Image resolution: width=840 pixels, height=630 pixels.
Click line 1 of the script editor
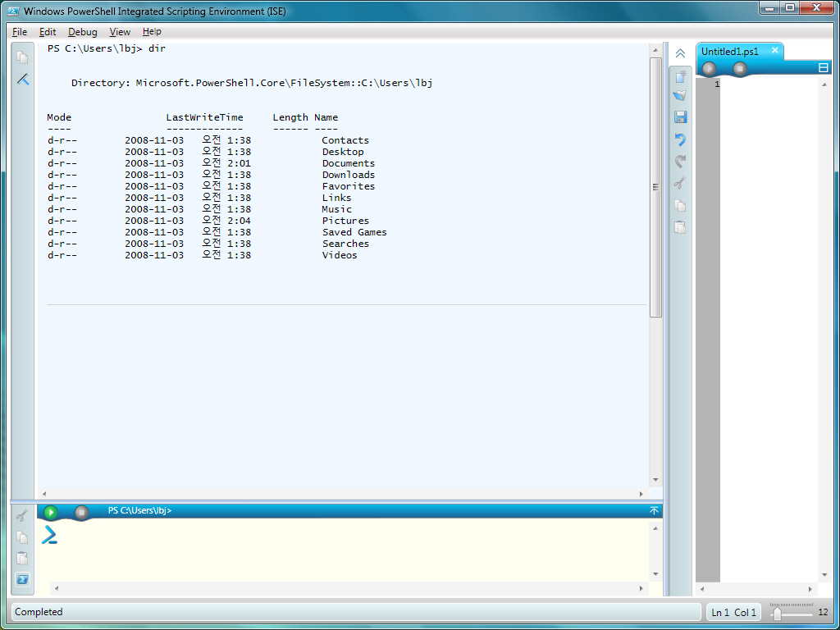coord(769,84)
